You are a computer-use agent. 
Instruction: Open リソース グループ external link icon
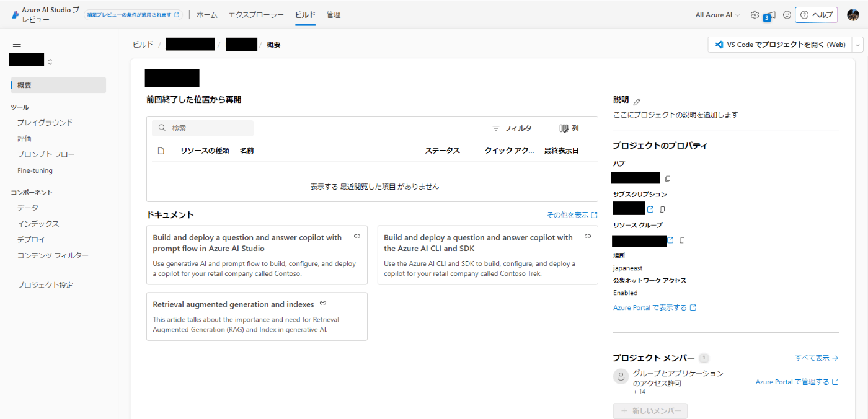coord(670,240)
